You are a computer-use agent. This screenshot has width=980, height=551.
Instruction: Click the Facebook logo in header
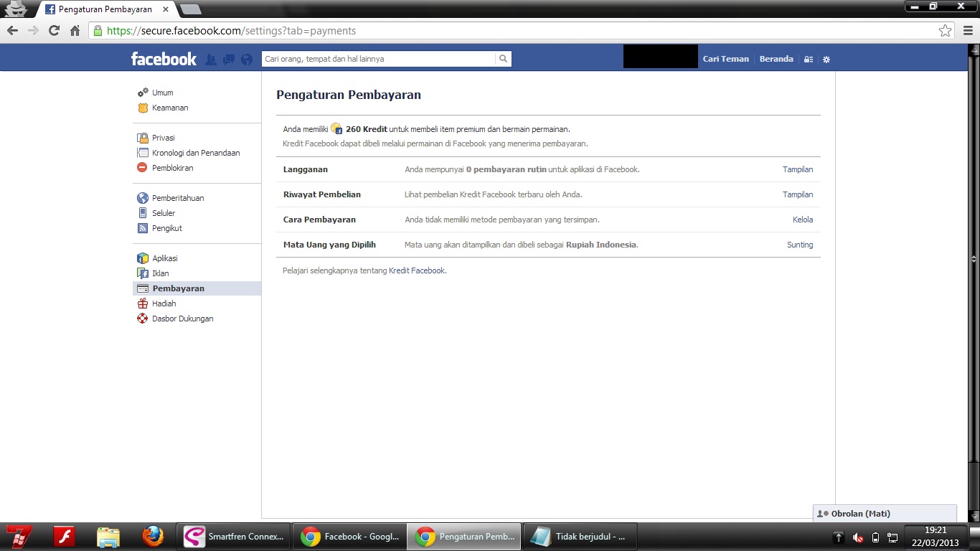click(164, 59)
